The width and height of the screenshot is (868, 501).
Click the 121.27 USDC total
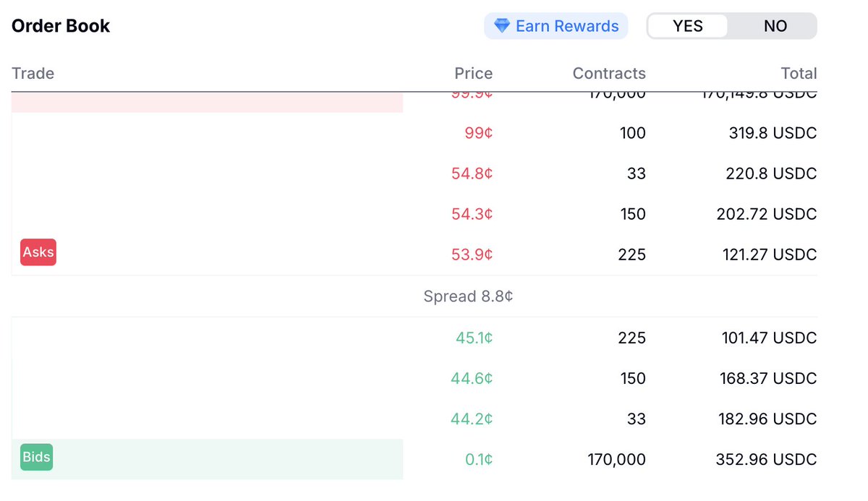(x=770, y=254)
